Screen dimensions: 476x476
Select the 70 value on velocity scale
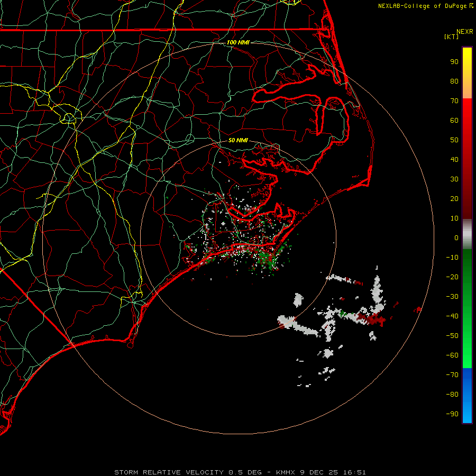point(454,101)
